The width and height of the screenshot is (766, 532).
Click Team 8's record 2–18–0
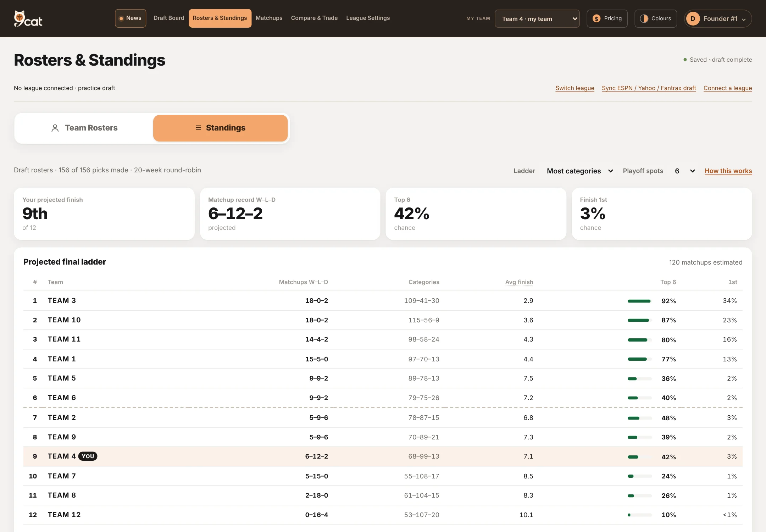click(316, 495)
